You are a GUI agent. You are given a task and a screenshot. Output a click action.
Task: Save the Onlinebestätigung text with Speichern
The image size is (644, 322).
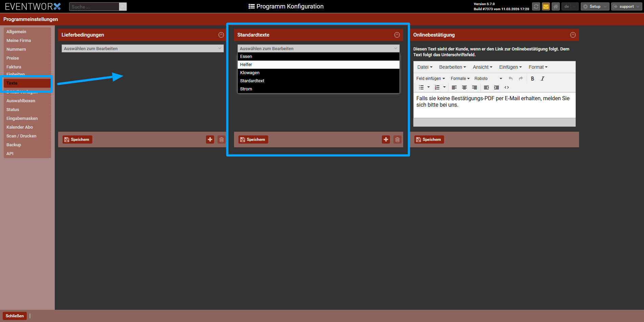click(x=429, y=139)
